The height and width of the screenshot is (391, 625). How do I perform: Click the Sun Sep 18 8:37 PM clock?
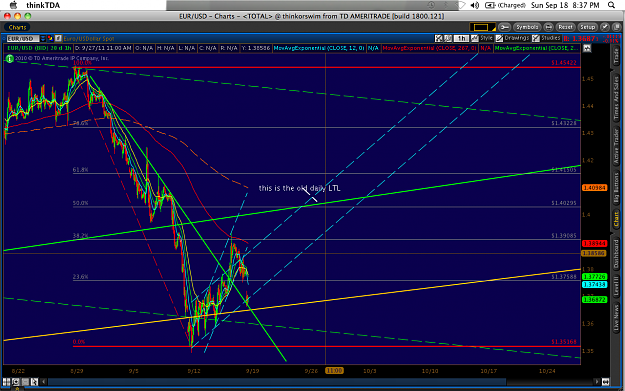(565, 5)
